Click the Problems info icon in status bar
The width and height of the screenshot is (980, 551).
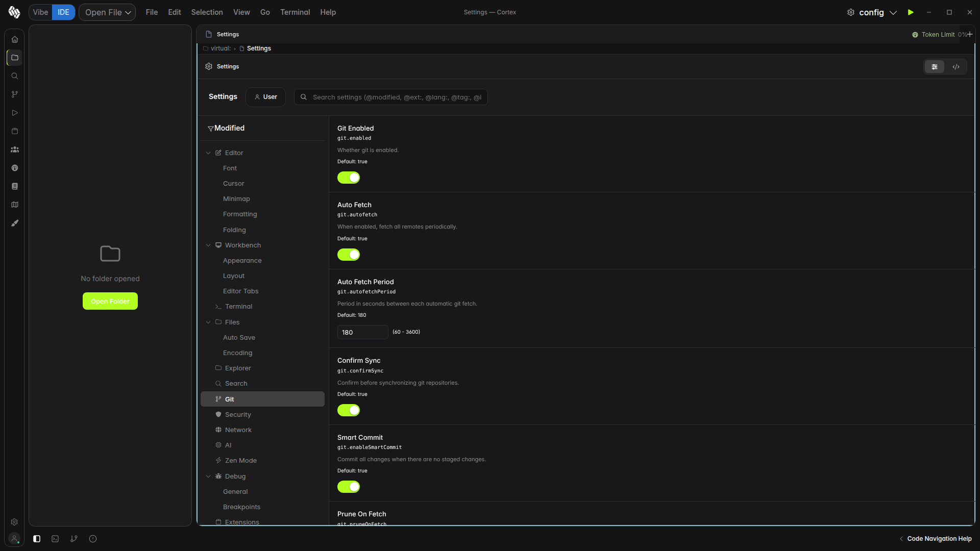[x=93, y=539]
